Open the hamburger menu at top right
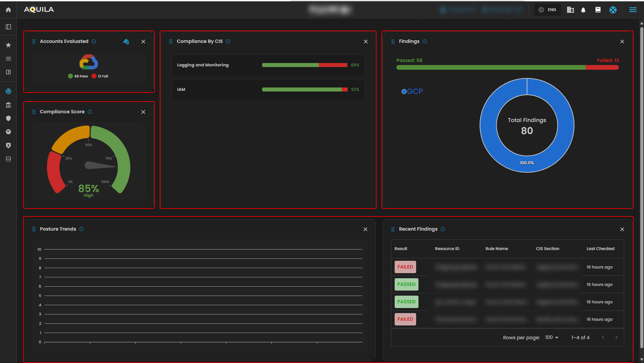Image resolution: width=644 pixels, height=363 pixels. coord(633,10)
